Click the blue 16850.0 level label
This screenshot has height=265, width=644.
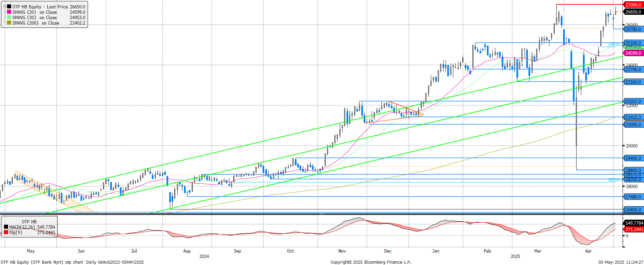click(633, 210)
